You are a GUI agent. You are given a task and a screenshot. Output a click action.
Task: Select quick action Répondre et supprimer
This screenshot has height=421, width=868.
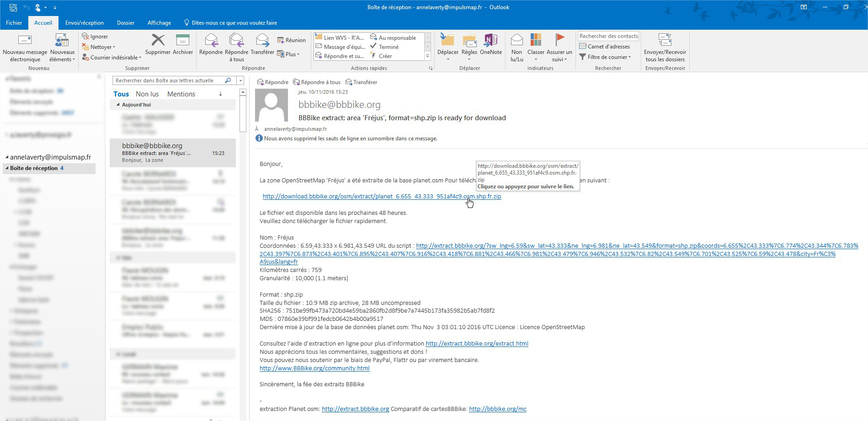pos(340,56)
